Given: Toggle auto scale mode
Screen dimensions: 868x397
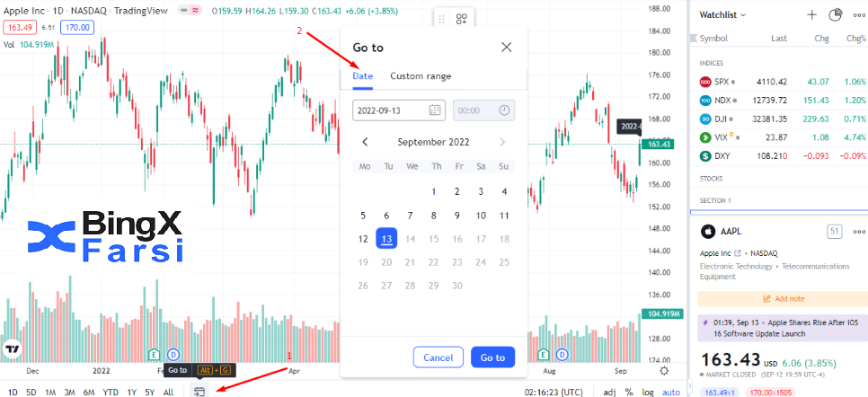Looking at the screenshot, I should [x=671, y=392].
